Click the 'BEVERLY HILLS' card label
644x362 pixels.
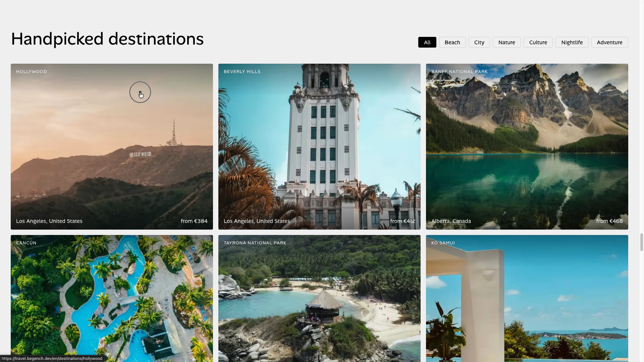242,72
